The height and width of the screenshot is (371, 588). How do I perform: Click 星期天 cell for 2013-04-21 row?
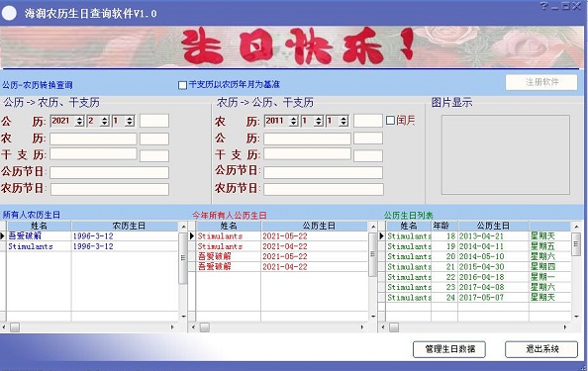pyautogui.click(x=549, y=236)
